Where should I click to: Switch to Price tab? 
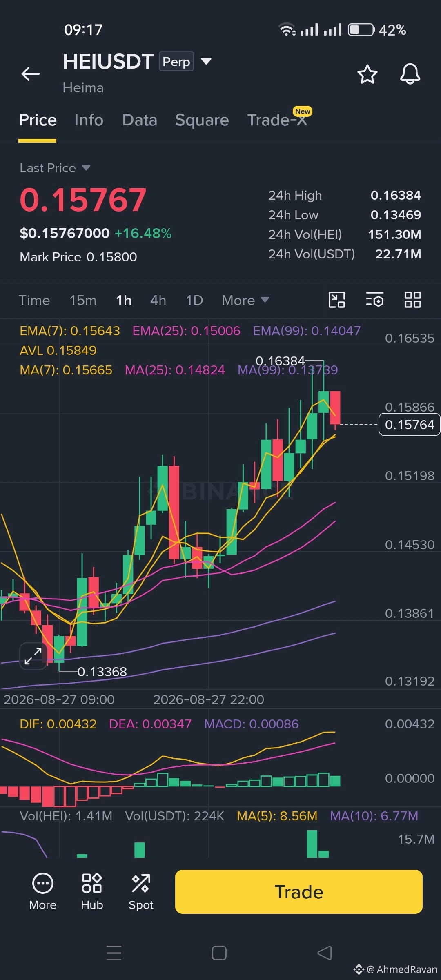38,120
